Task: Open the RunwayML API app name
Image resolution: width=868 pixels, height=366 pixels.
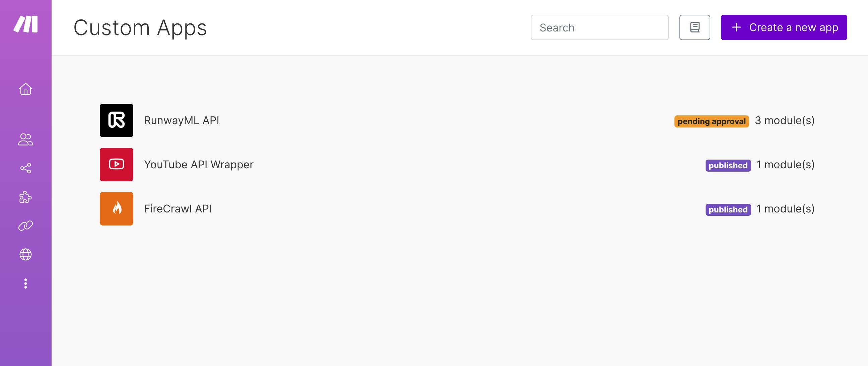Action: click(182, 120)
